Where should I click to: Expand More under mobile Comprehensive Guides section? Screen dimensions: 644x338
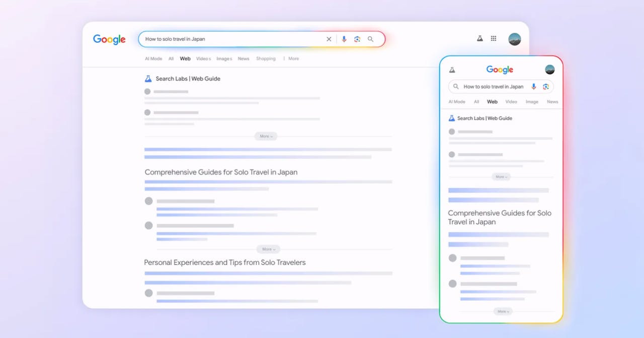coord(503,311)
